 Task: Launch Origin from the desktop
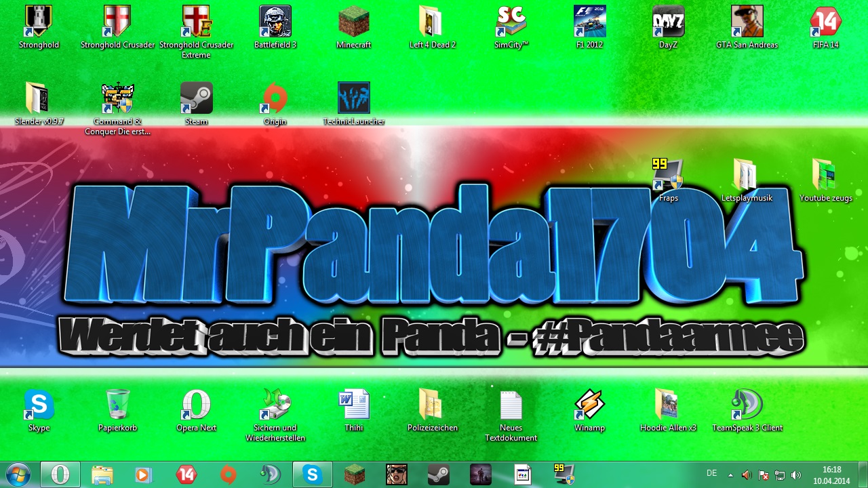pos(275,100)
